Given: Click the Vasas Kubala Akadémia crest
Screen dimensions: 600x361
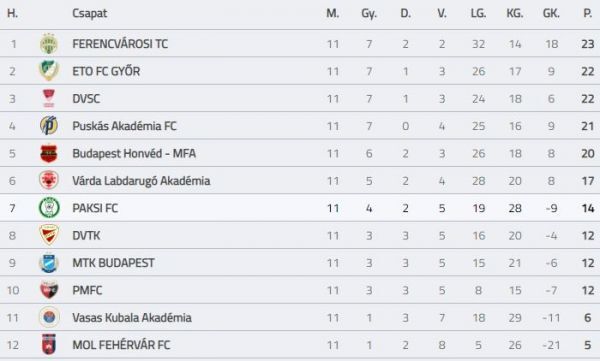Looking at the screenshot, I should [49, 317].
